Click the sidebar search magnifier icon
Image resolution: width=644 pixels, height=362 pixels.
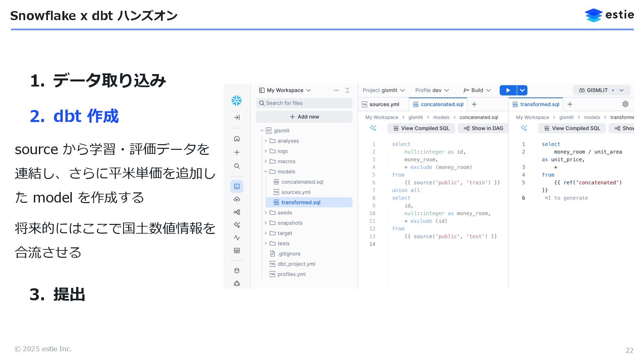[237, 166]
